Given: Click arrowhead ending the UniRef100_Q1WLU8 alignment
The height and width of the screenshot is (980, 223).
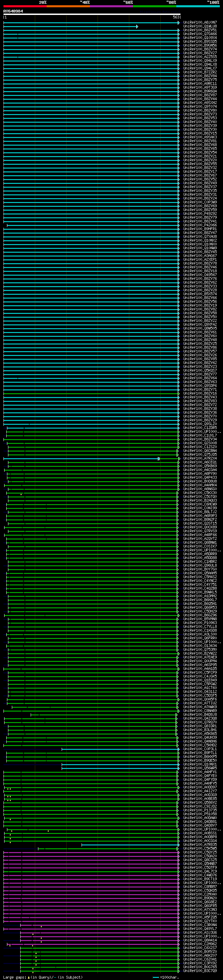Looking at the screenshot, I should (137, 27).
